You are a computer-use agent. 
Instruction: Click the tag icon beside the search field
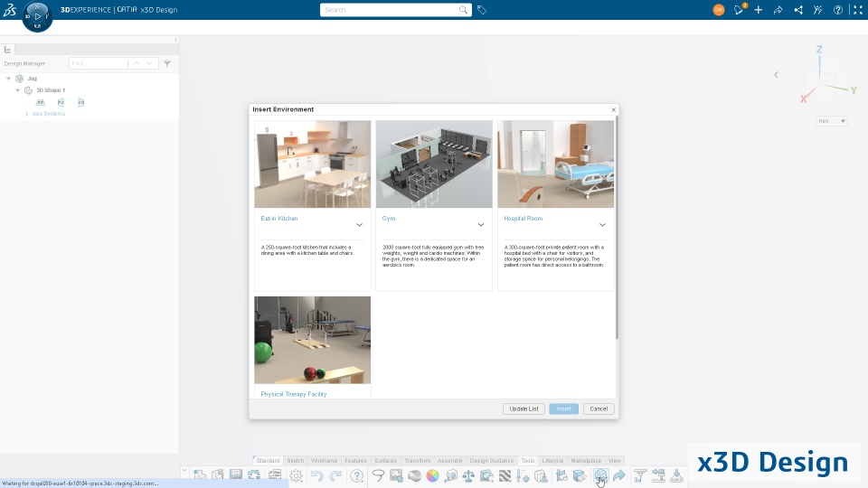(x=482, y=10)
